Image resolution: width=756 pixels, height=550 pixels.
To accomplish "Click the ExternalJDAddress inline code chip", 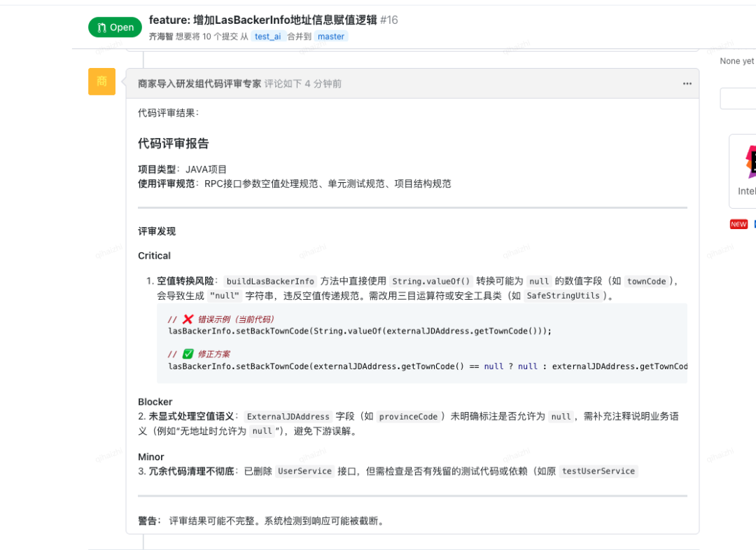I will (288, 416).
